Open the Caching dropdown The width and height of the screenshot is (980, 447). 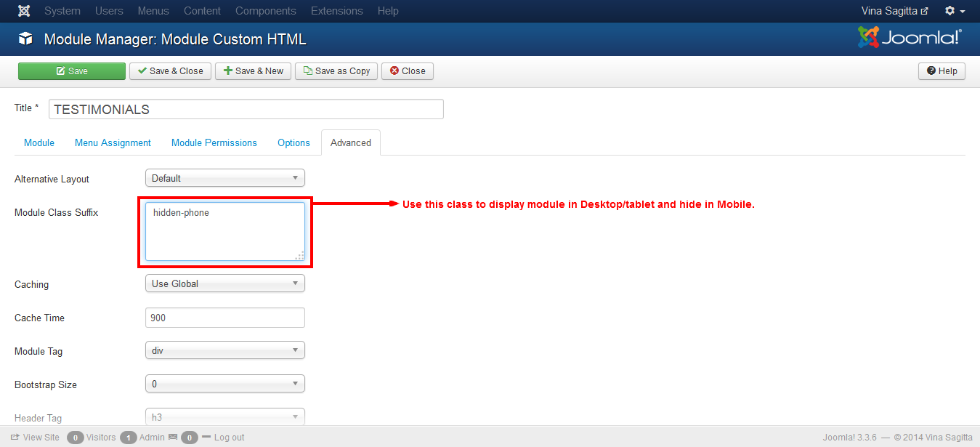pos(224,283)
